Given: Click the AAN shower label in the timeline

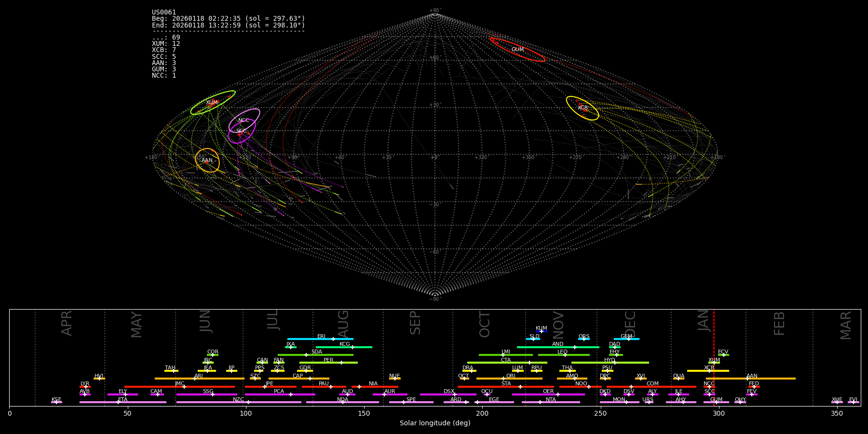Looking at the screenshot, I should [752, 376].
